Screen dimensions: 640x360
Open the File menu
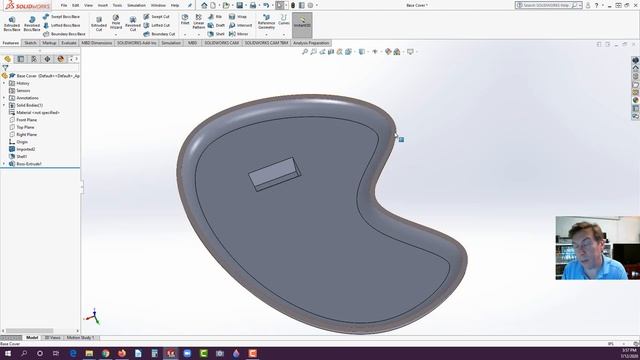click(64, 6)
